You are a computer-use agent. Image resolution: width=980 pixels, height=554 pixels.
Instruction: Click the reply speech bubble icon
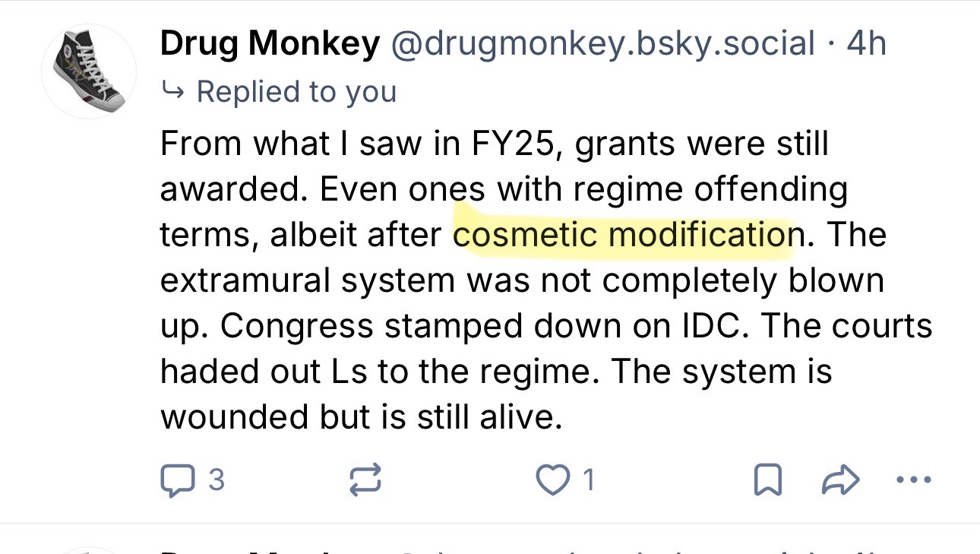pyautogui.click(x=178, y=480)
